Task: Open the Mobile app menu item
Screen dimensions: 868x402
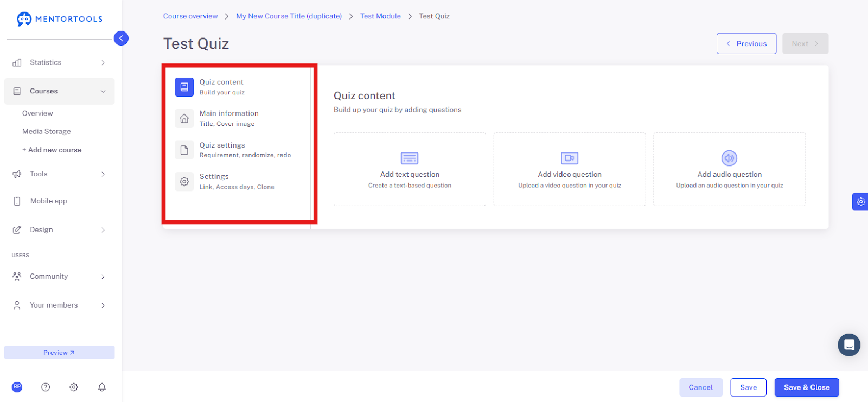Action: point(49,201)
